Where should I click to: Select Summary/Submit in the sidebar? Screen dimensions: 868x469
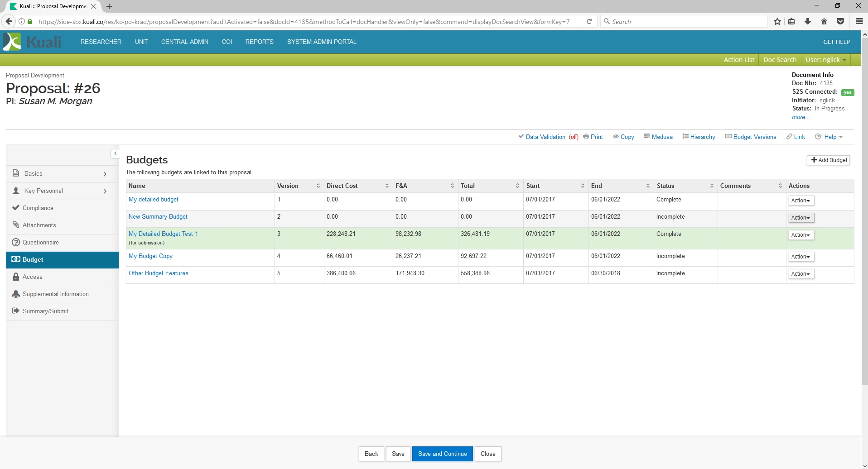45,311
